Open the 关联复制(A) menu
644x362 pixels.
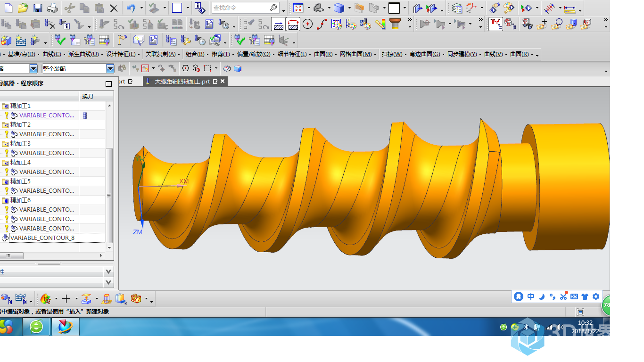pos(163,54)
